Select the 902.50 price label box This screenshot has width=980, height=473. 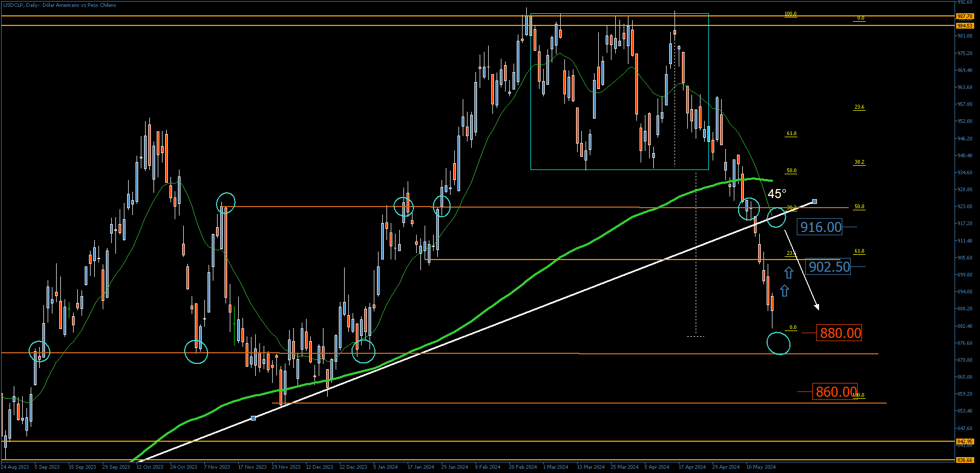coord(829,266)
